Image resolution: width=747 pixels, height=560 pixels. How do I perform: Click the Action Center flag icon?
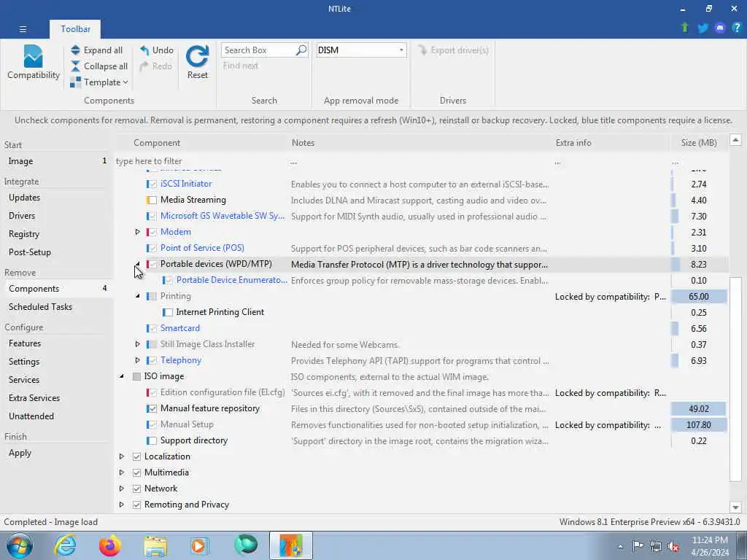point(638,545)
